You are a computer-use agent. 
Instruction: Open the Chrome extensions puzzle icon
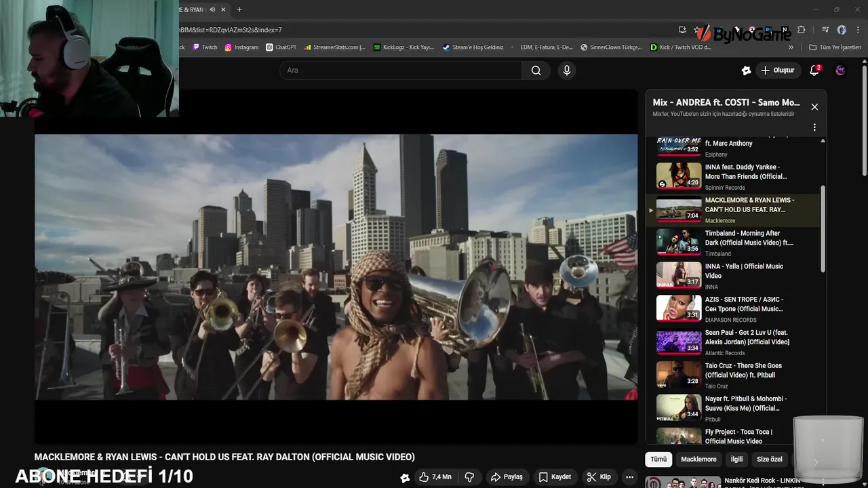pos(802,30)
